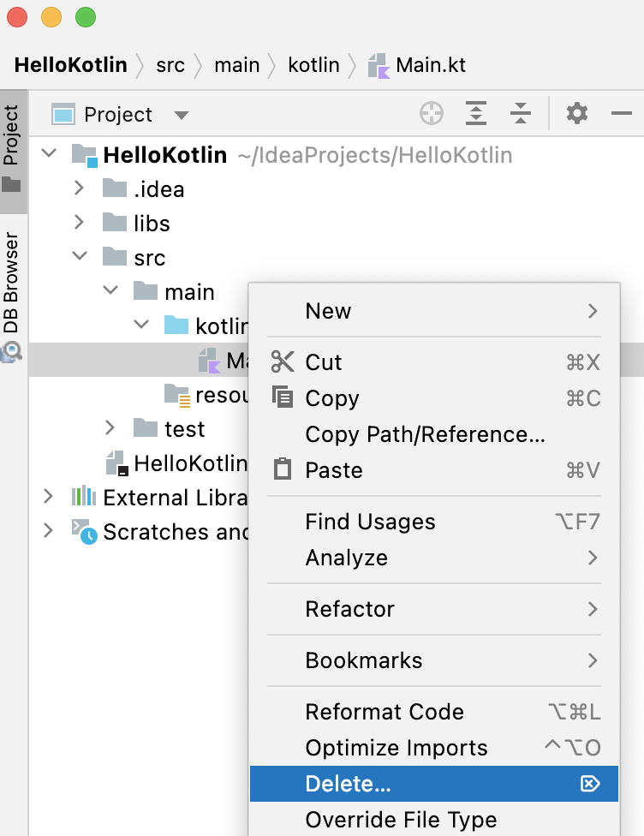This screenshot has height=836, width=644.
Task: Click the Copy icon in the context menu
Action: click(x=283, y=397)
